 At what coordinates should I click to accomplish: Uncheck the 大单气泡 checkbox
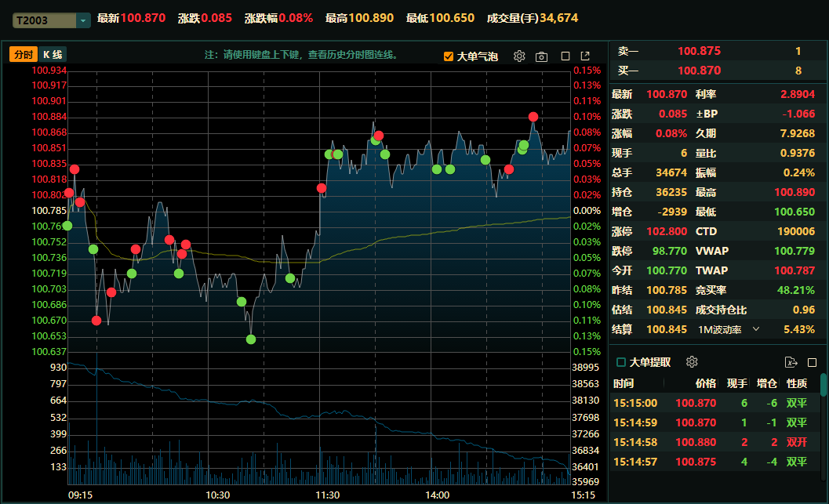(449, 56)
